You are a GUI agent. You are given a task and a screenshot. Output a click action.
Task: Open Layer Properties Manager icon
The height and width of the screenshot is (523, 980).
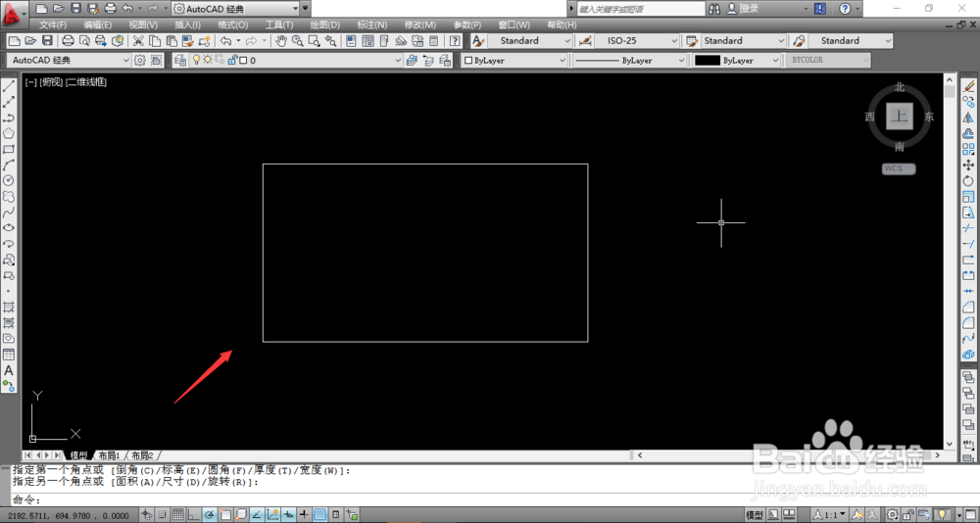(x=180, y=60)
